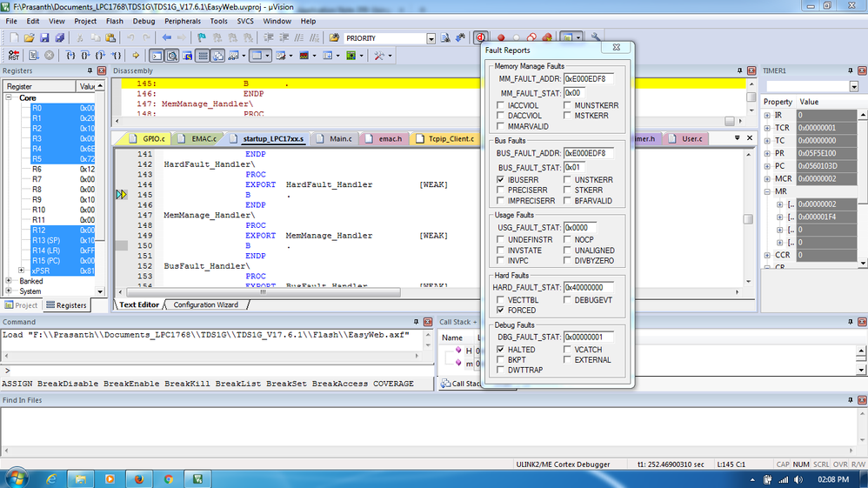The width and height of the screenshot is (868, 488).
Task: Insert a bookmark with the flag icon
Action: pos(202,38)
